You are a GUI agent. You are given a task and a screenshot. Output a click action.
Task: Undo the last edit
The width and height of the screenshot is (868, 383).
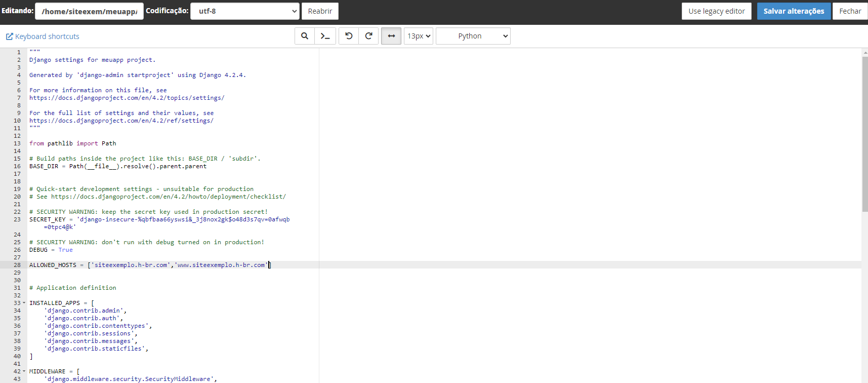(349, 36)
